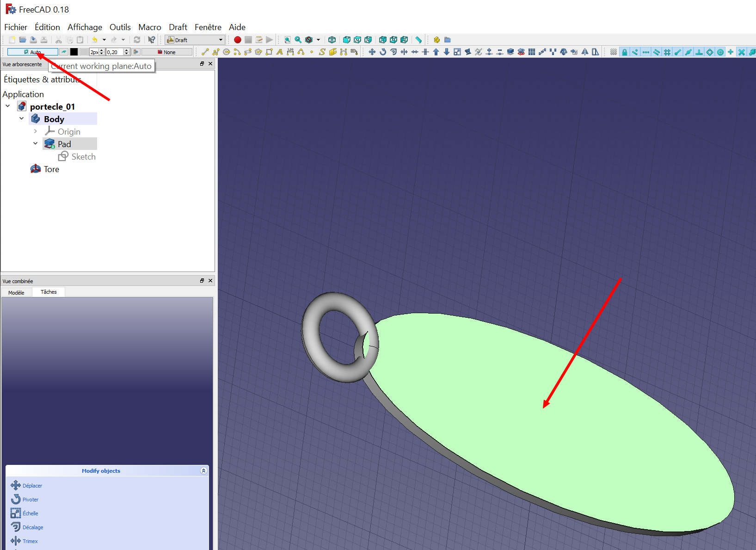Select the Draft Arc tool
Viewport: 756px width, 550px height.
click(x=237, y=52)
